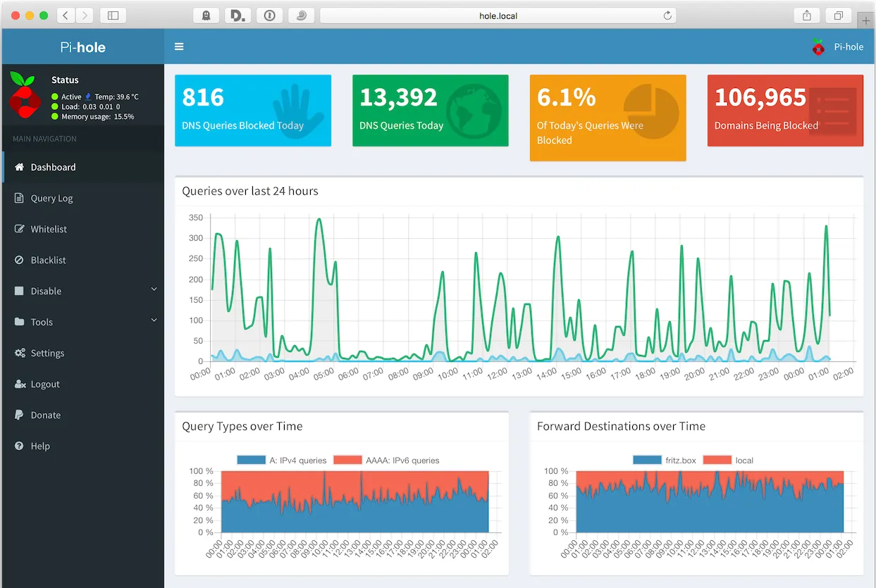Screen dimensions: 876x588
Task: Click the orange percentage blocked card
Action: point(608,118)
